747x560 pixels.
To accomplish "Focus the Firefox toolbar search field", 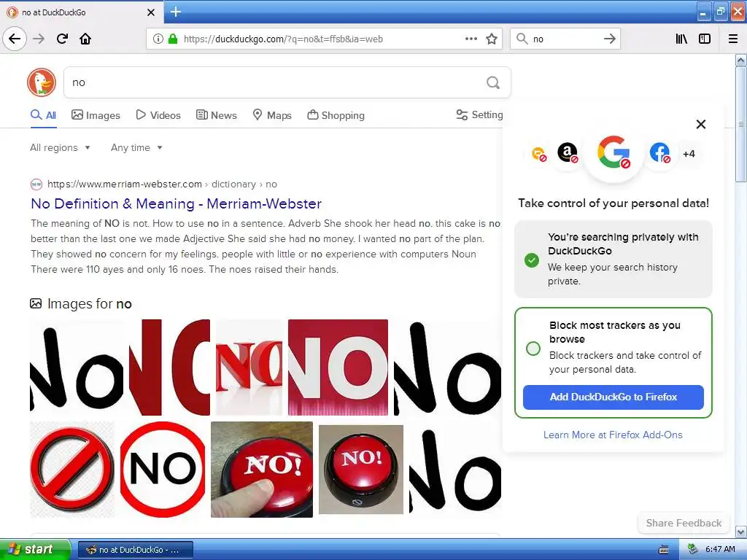I will coord(565,39).
